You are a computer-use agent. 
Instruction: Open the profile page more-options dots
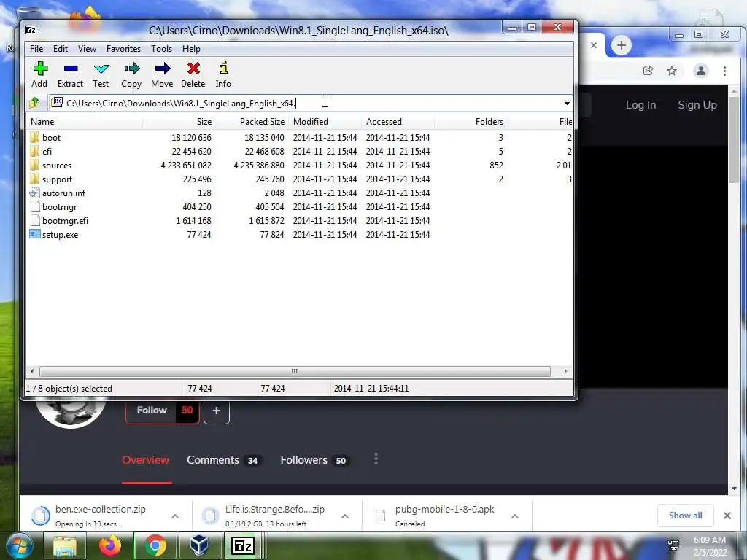pyautogui.click(x=376, y=459)
